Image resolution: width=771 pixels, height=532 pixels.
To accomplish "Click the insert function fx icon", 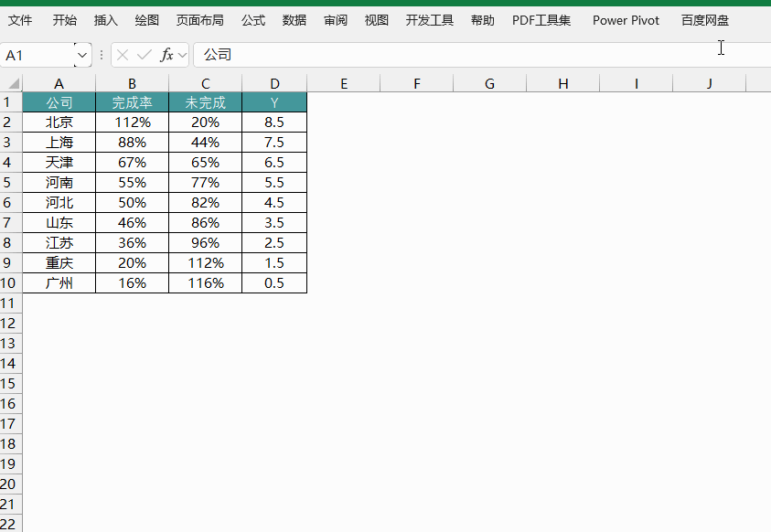I will click(166, 55).
